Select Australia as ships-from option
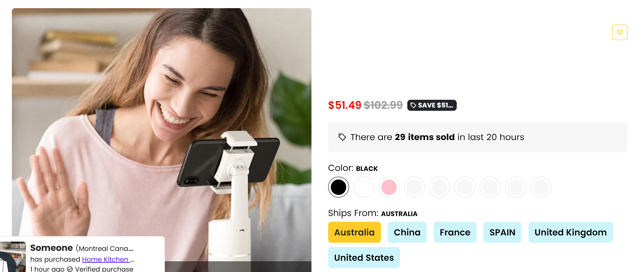This screenshot has height=272, width=644. tap(354, 232)
